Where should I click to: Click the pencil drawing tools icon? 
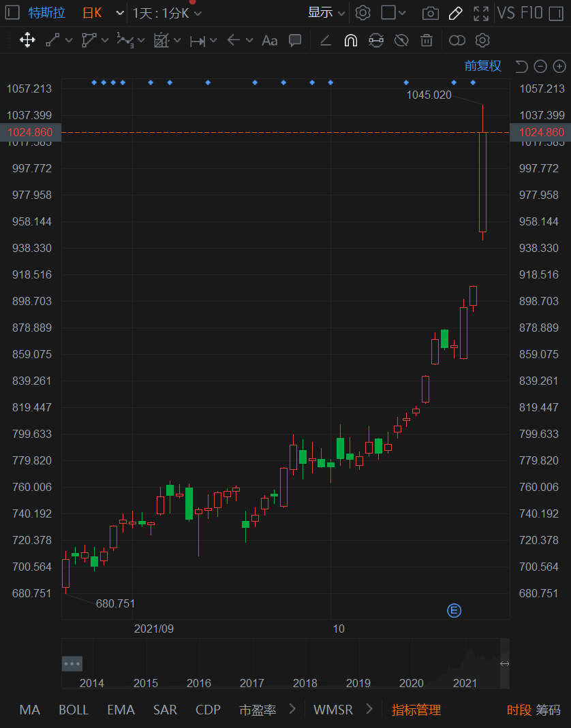pos(455,13)
